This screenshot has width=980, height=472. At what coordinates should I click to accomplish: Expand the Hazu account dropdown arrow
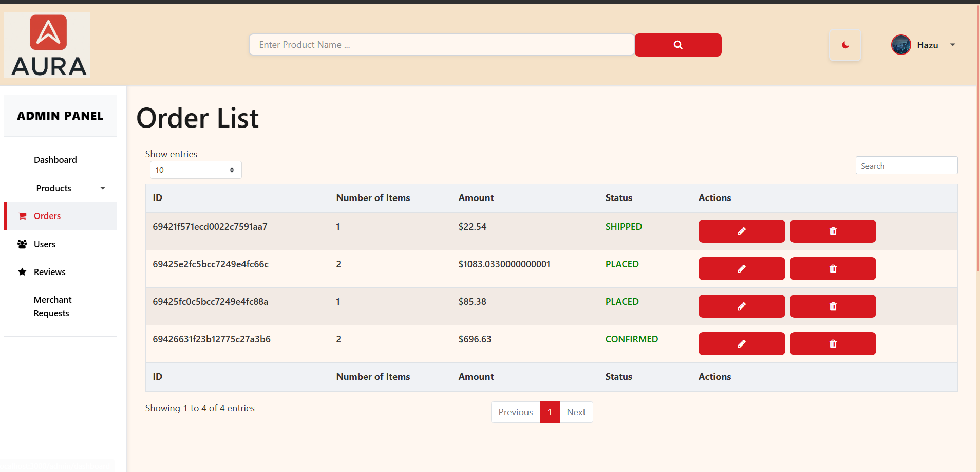click(953, 45)
